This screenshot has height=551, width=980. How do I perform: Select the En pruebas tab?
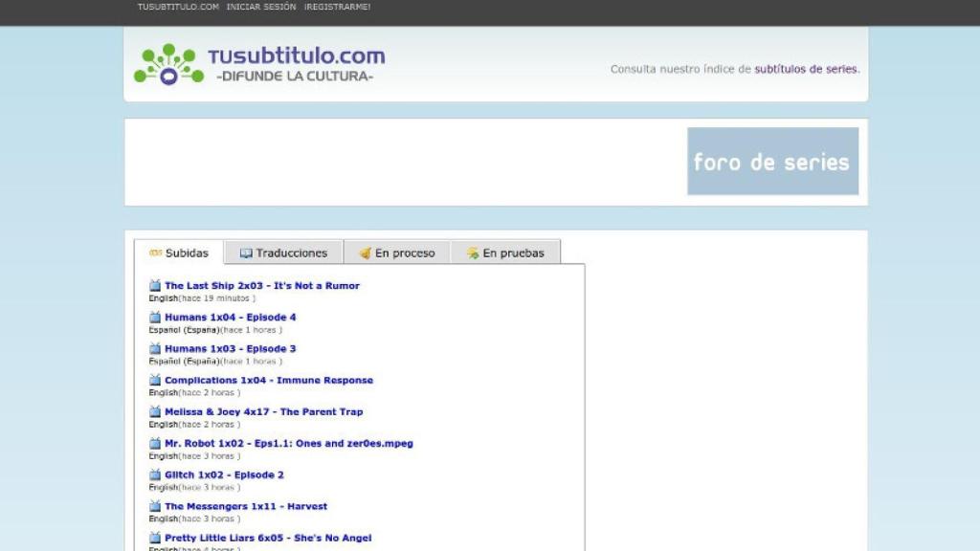[x=504, y=253]
